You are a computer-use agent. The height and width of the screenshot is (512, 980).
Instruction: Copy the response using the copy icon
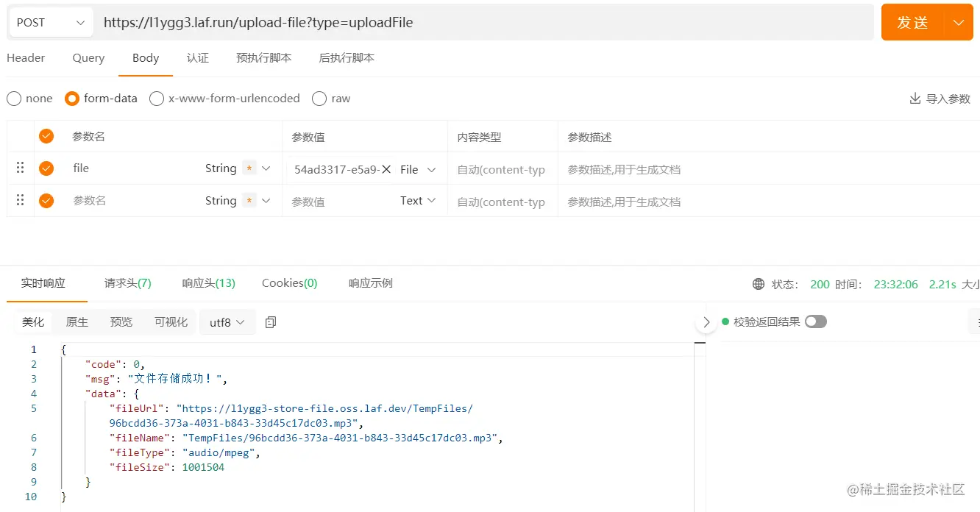(x=271, y=322)
